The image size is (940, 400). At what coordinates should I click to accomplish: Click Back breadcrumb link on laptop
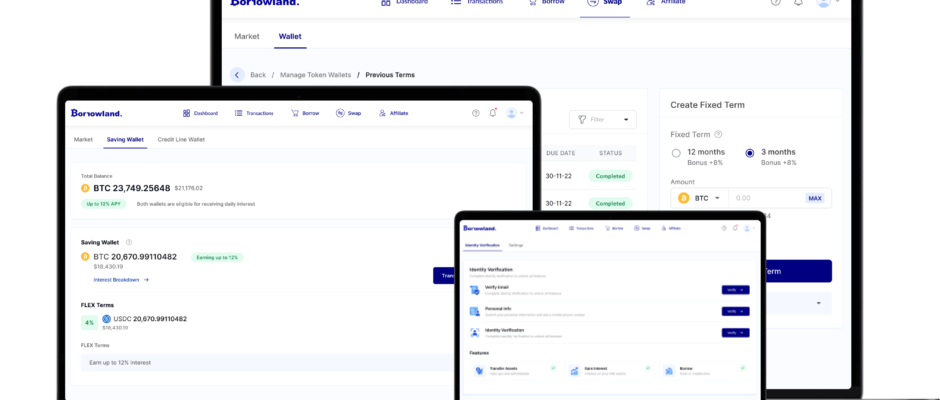coord(258,75)
